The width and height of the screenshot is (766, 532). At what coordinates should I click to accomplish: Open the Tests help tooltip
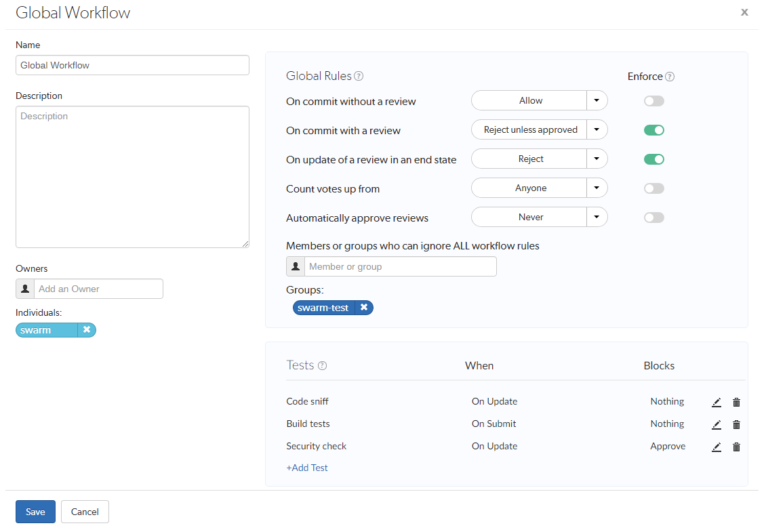[323, 365]
